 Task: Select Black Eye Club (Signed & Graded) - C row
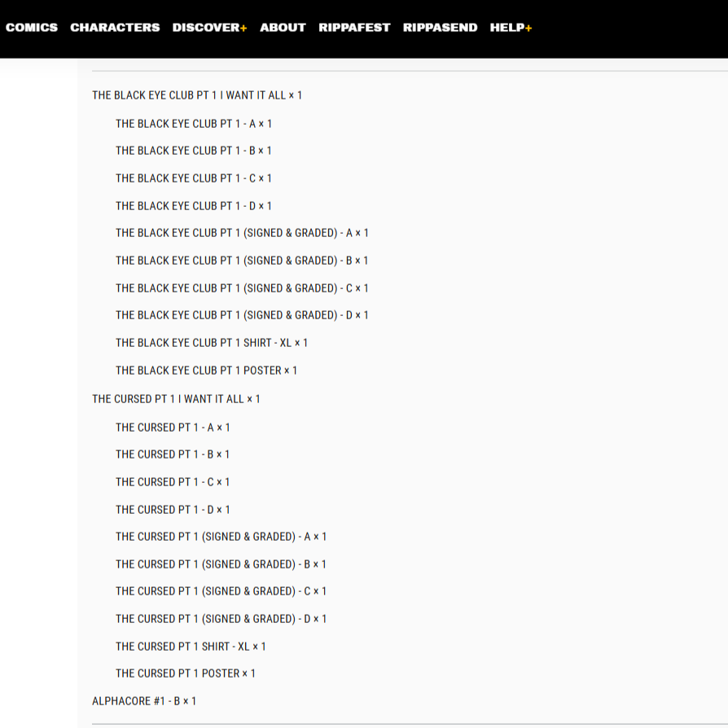(x=242, y=288)
